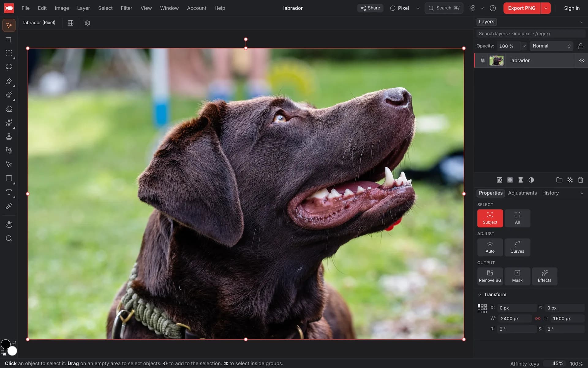Select the Lasso tool
588x368 pixels.
tap(9, 67)
